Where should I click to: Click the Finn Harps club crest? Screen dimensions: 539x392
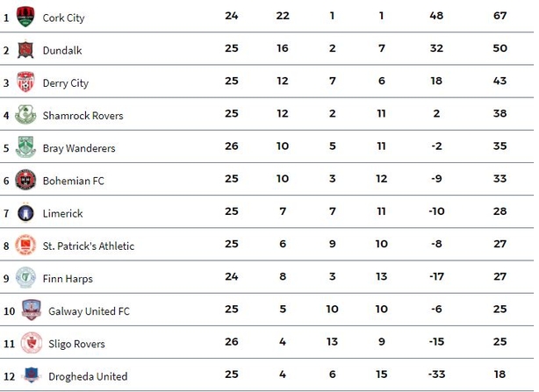[x=25, y=277]
